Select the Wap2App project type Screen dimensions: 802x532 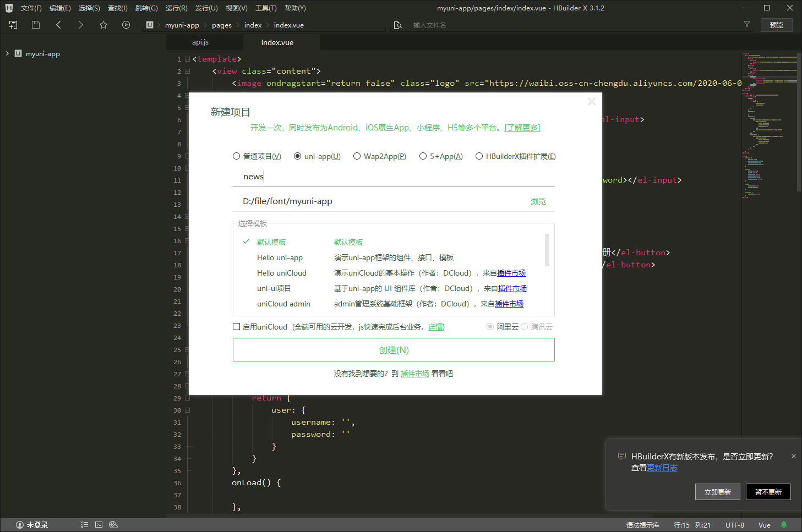point(357,156)
